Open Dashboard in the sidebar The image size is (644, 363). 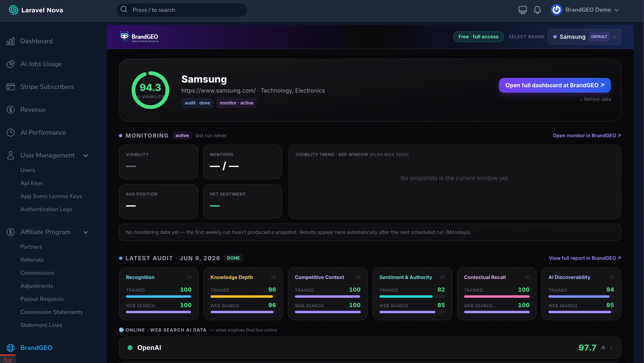[x=36, y=41]
